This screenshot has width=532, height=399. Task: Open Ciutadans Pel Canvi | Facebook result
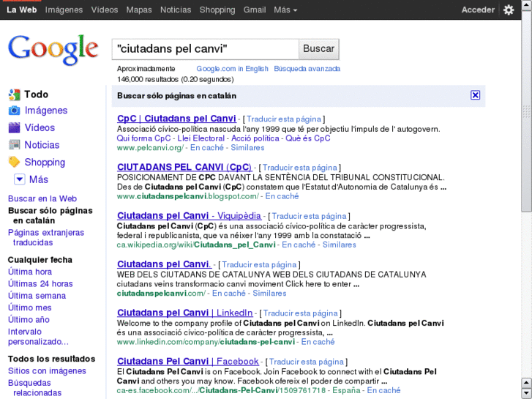tap(188, 362)
